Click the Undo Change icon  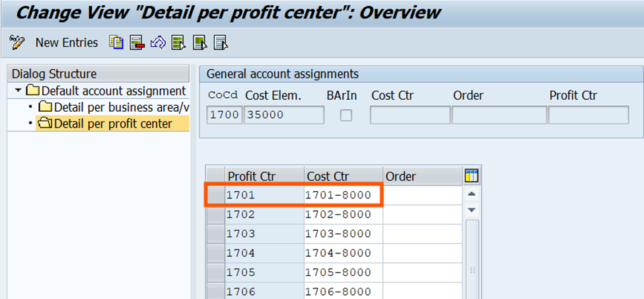157,43
